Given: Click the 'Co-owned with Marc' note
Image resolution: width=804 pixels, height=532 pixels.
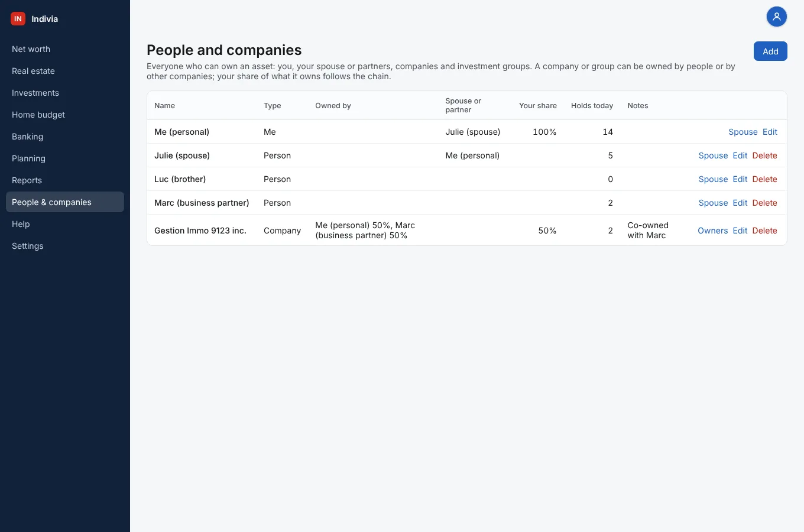Looking at the screenshot, I should click(648, 231).
